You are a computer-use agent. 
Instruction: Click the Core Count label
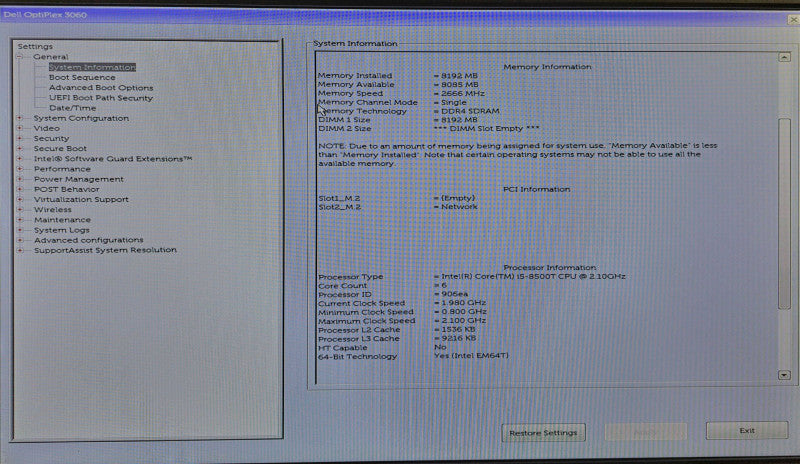[x=342, y=285]
